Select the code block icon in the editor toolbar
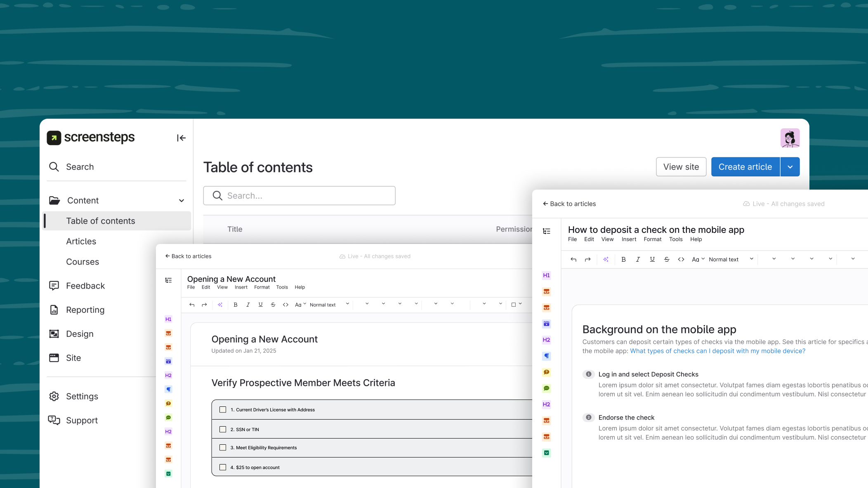868x488 pixels. point(681,259)
